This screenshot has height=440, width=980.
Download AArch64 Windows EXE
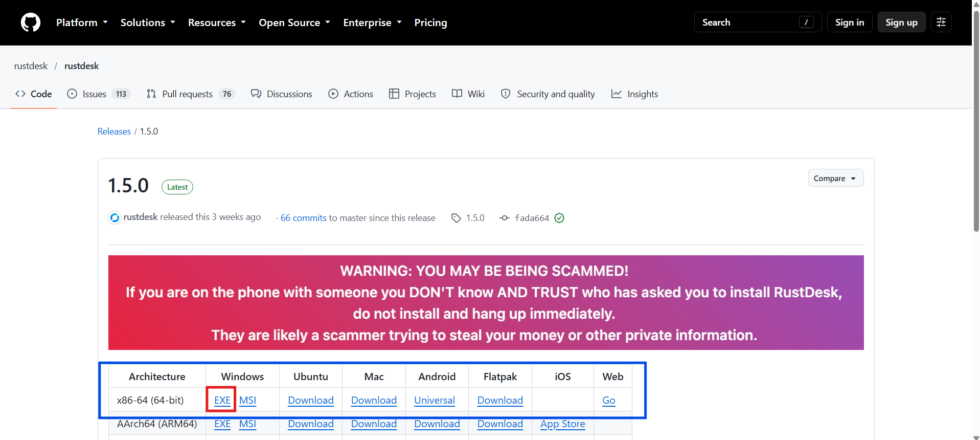(222, 424)
